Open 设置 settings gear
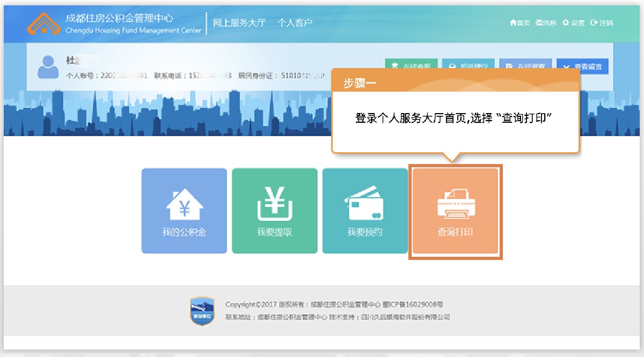 (573, 23)
